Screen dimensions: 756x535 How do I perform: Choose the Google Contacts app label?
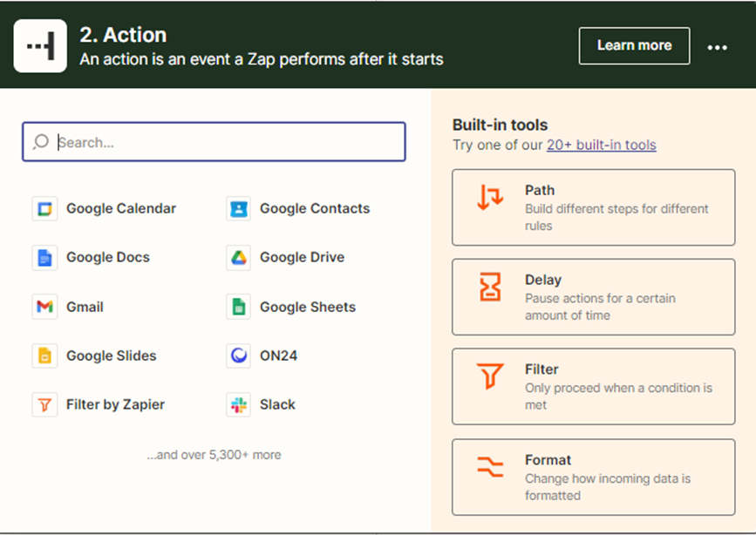pos(315,209)
